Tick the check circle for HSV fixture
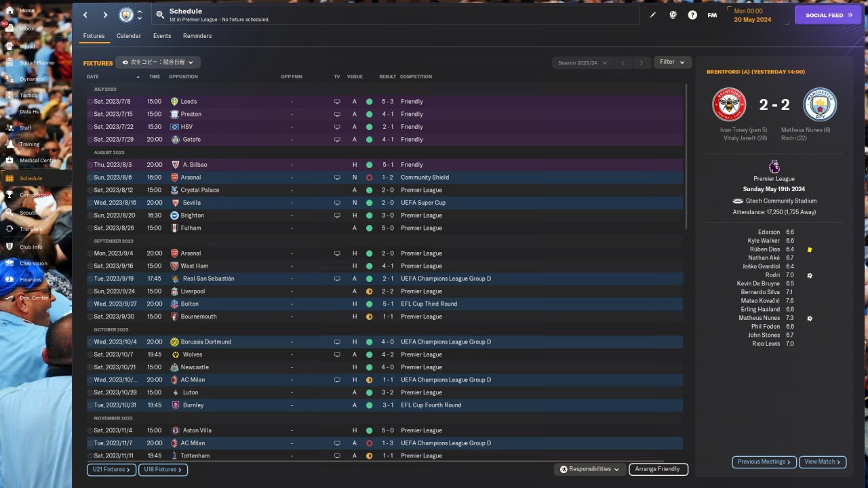The image size is (868, 488). click(x=90, y=127)
